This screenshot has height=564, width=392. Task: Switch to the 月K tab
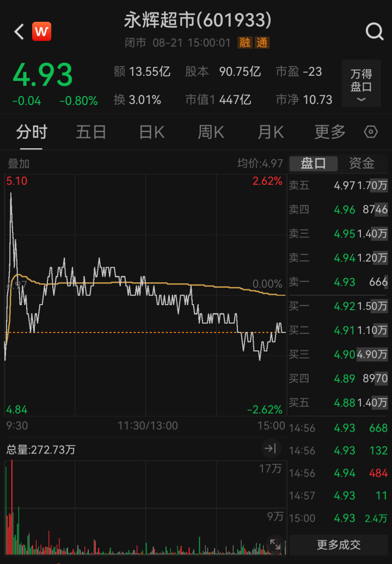271,132
